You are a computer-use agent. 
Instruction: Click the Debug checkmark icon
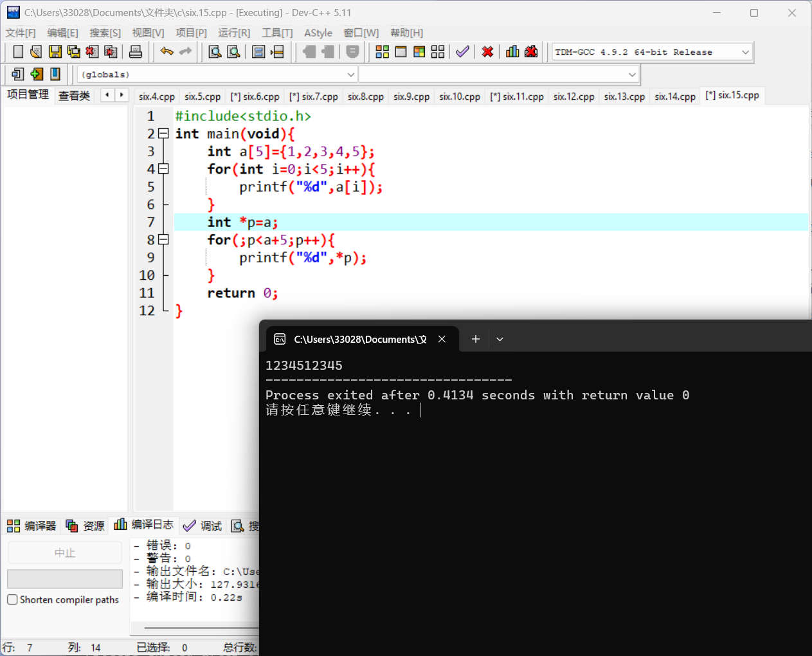(x=462, y=52)
